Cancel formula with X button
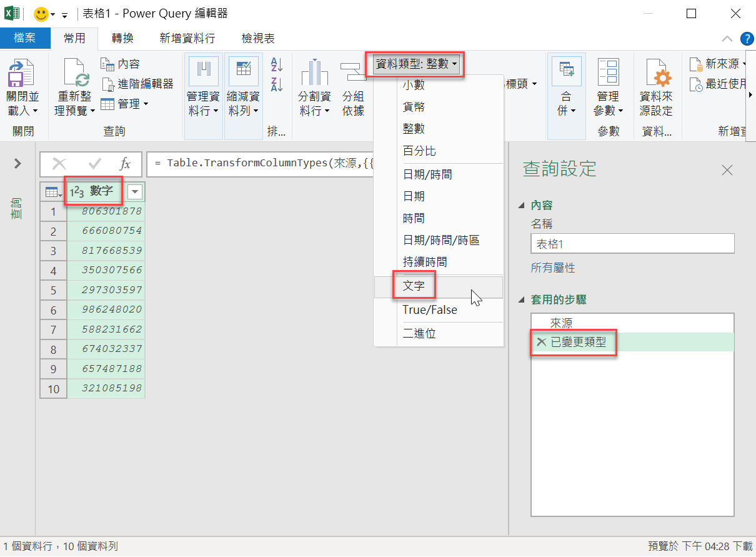This screenshot has width=756, height=557. pyautogui.click(x=59, y=164)
